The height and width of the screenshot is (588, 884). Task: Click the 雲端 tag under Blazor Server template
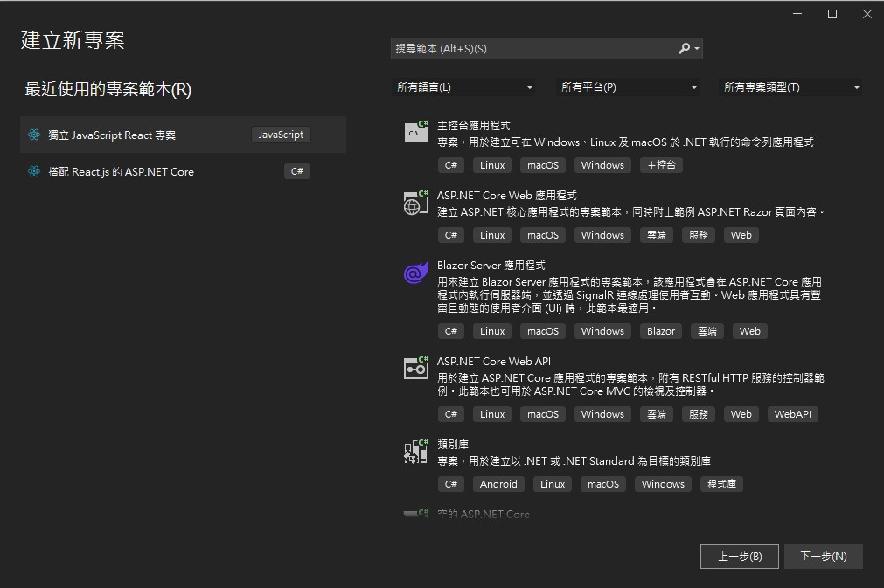pos(707,331)
